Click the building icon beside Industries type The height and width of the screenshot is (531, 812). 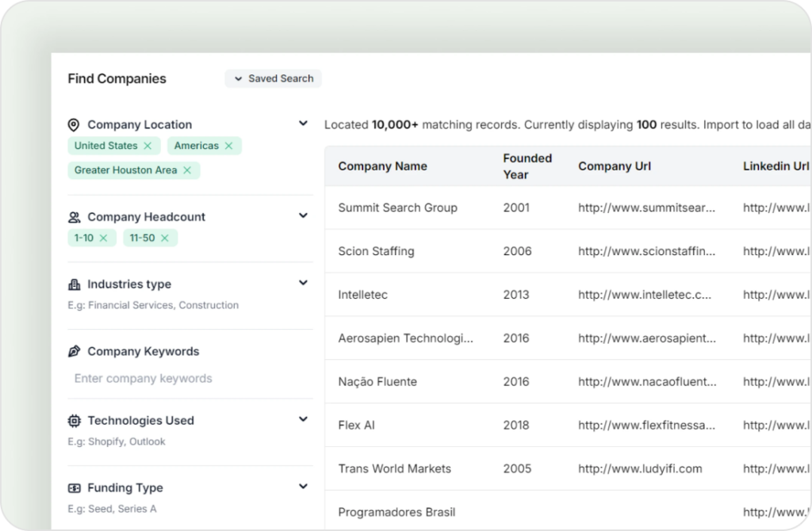point(75,284)
